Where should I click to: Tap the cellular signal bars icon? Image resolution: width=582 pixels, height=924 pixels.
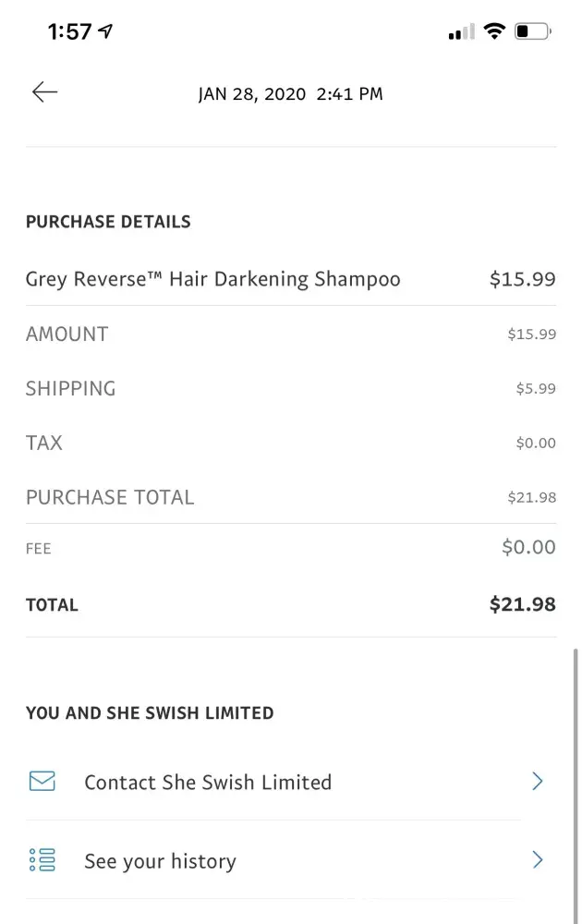460,33
